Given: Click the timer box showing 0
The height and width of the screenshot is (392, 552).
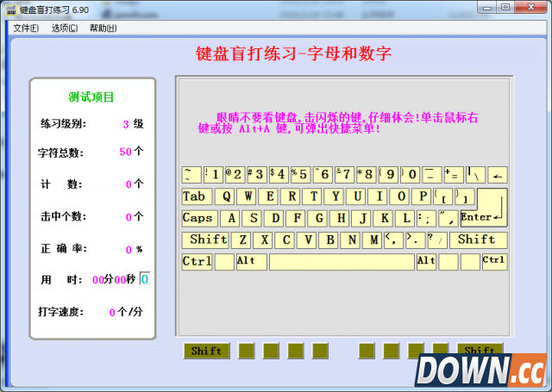Looking at the screenshot, I should 145,279.
